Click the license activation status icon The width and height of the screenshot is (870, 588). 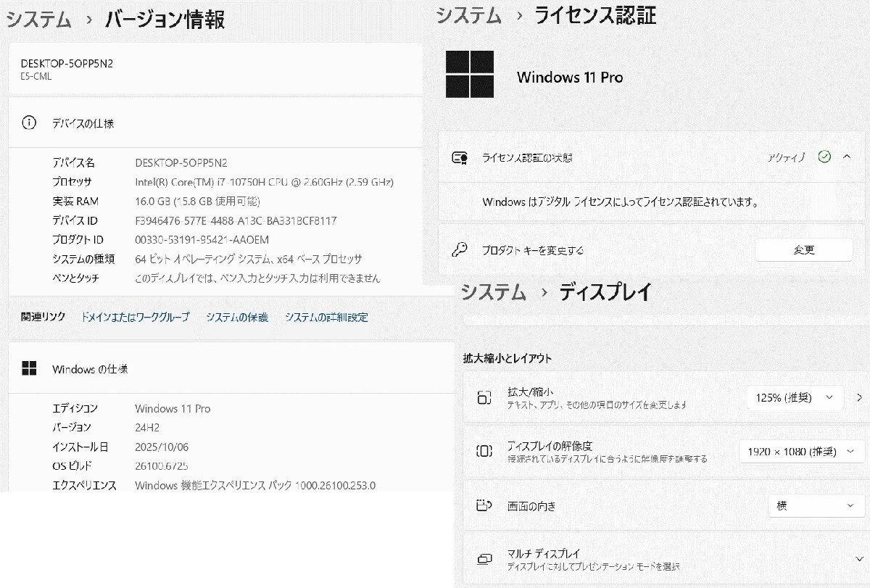pos(459,157)
